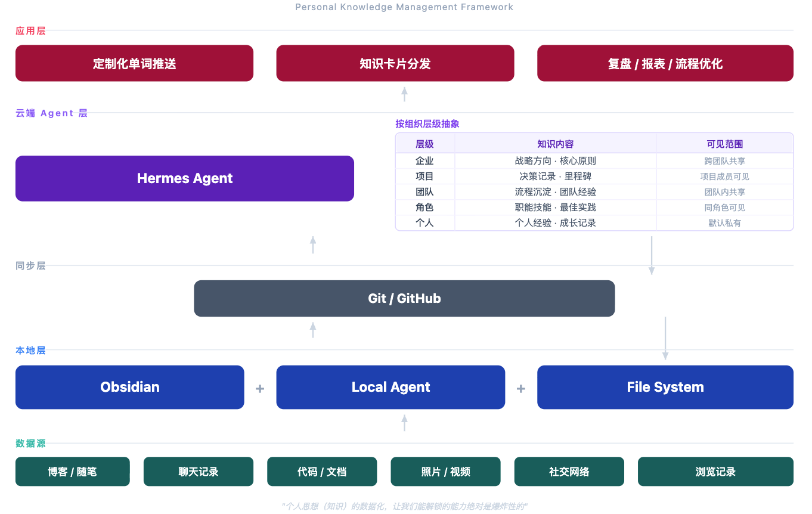Click the 社交网络 data source
The height and width of the screenshot is (514, 812).
click(x=569, y=472)
